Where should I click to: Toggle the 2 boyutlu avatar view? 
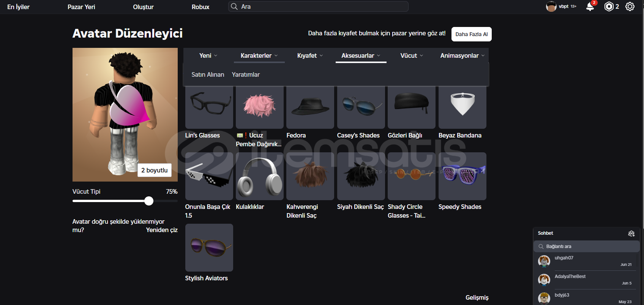(x=155, y=170)
